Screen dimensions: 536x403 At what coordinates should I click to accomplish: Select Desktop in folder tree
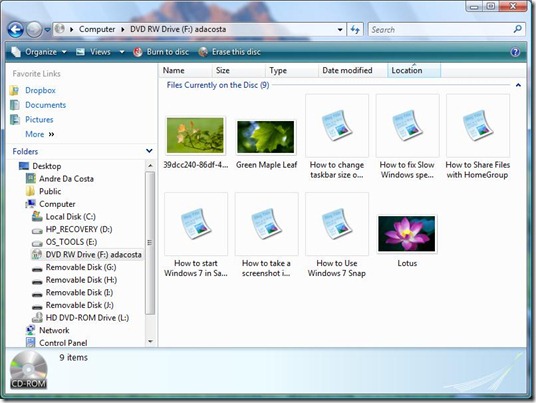click(x=47, y=166)
